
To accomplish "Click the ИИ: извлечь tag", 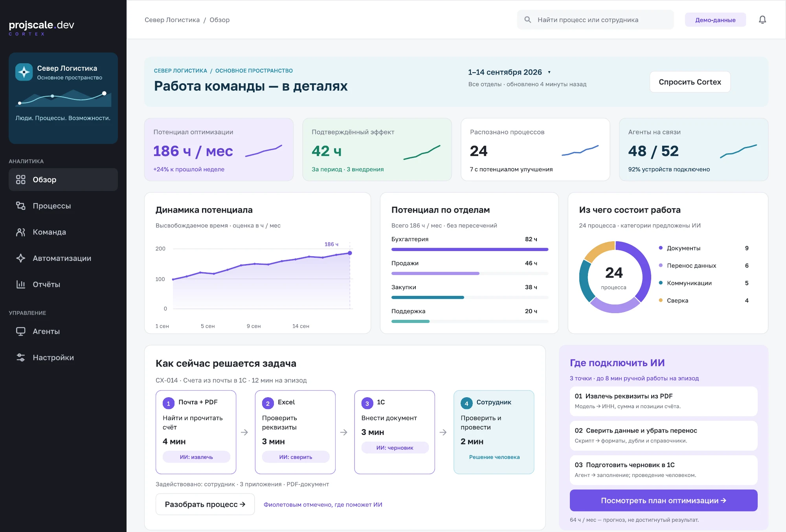I will coord(196,457).
